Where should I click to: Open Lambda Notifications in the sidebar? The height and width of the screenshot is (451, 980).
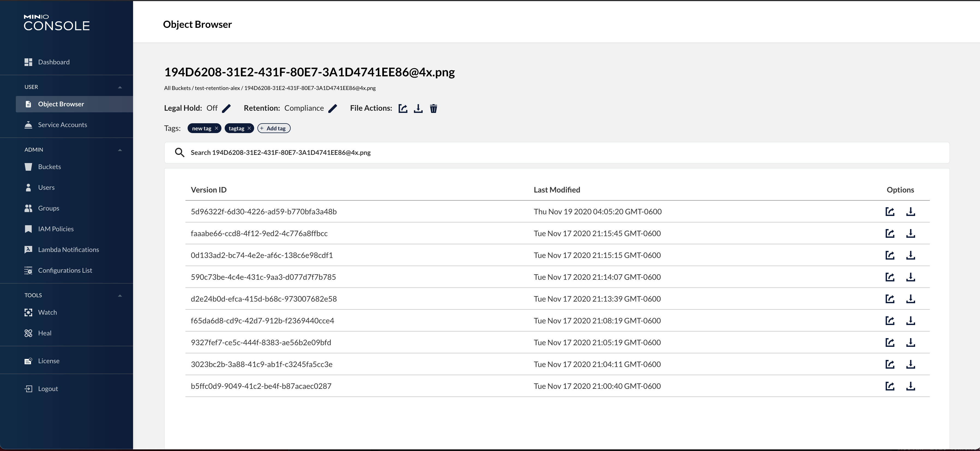(68, 249)
